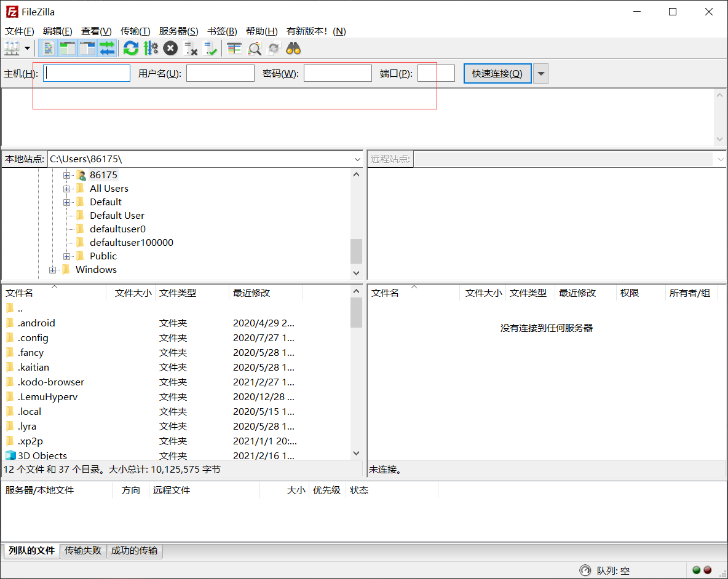Click the green activity LED indicator
This screenshot has height=579, width=728.
point(696,570)
